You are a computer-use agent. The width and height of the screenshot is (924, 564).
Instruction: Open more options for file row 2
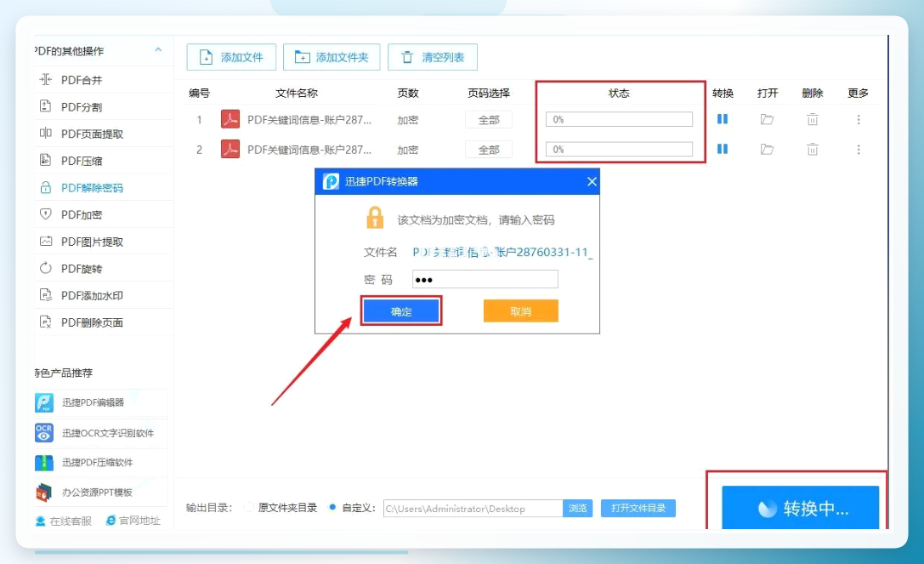[x=859, y=150]
